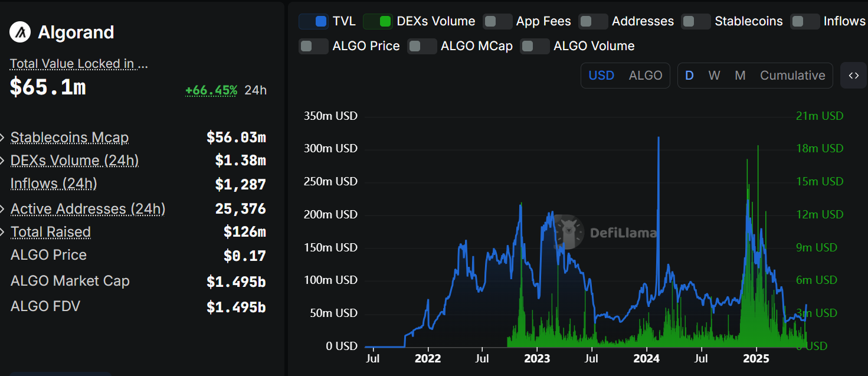Screen dimensions: 868x376
Task: Click the embed chart code icon
Action: click(x=853, y=76)
